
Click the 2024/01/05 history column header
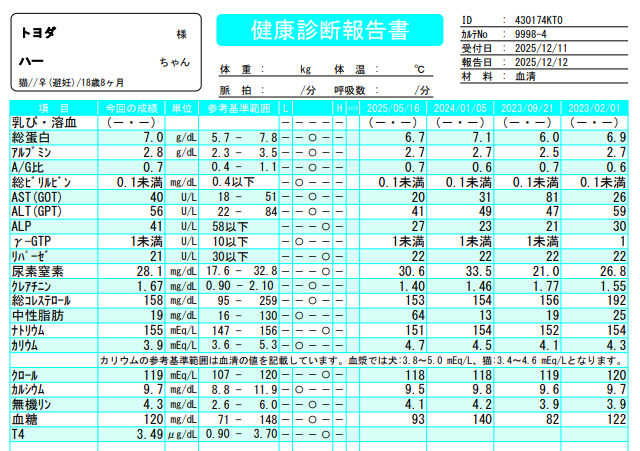tap(460, 108)
